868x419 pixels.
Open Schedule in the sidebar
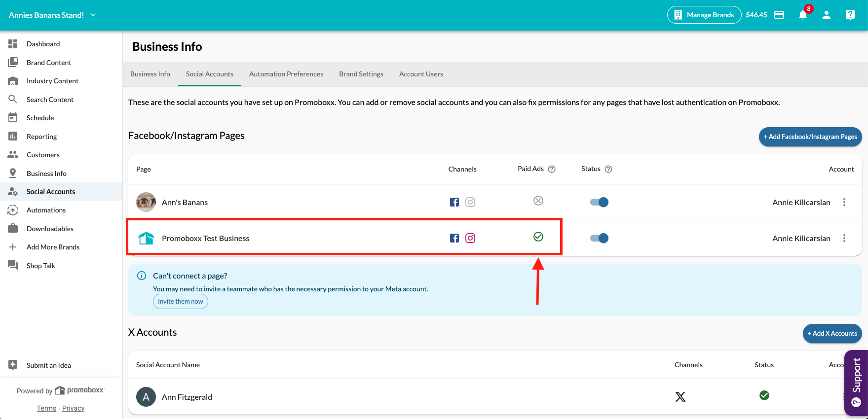click(61, 118)
